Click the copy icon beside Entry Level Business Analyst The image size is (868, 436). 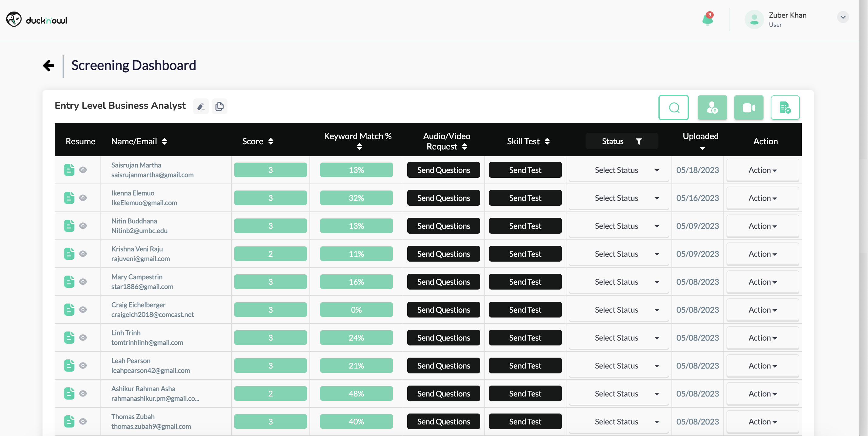[219, 107]
